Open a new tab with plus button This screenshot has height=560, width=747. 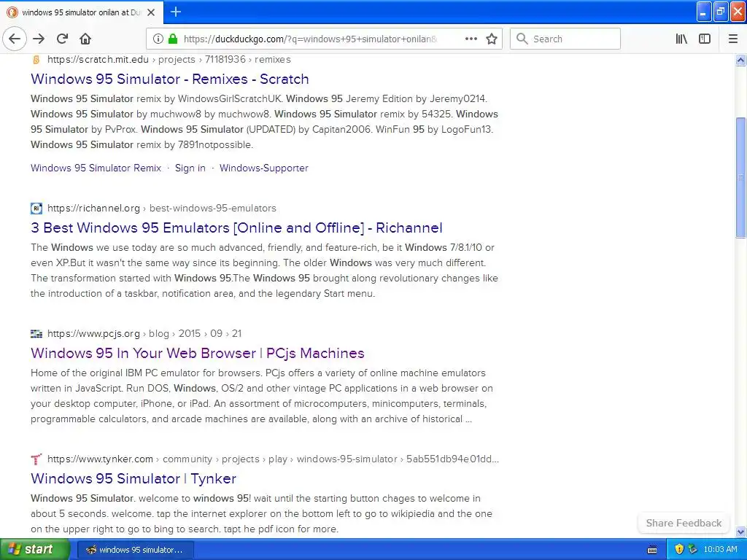[x=175, y=12]
